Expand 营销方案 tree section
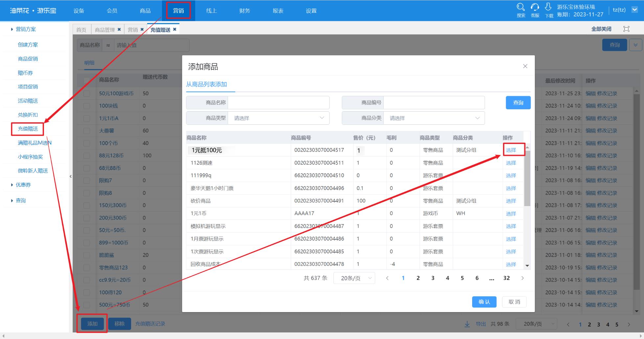Screen dimensions: 644x339 click(x=12, y=29)
